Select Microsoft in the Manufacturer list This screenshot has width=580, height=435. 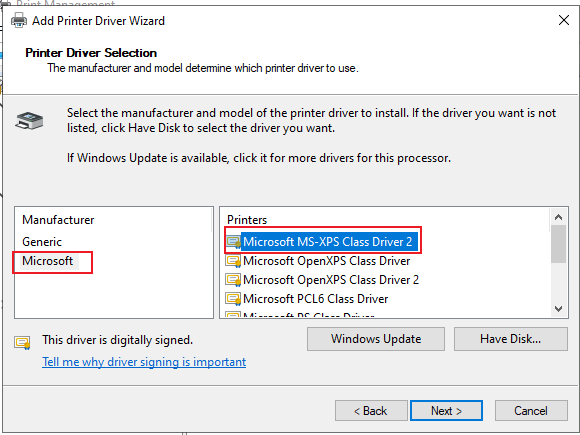(48, 261)
